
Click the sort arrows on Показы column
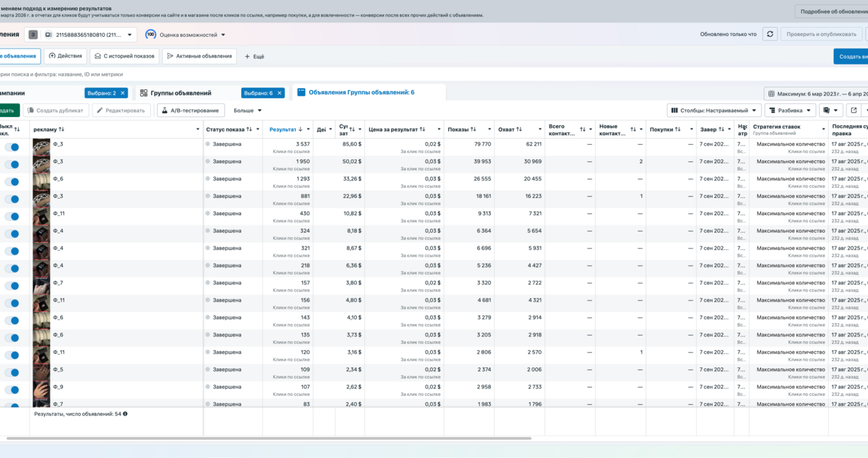(473, 129)
